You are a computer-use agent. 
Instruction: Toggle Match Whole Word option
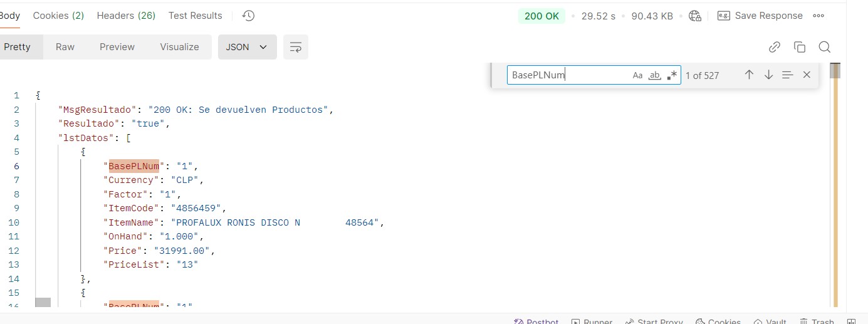[x=654, y=75]
